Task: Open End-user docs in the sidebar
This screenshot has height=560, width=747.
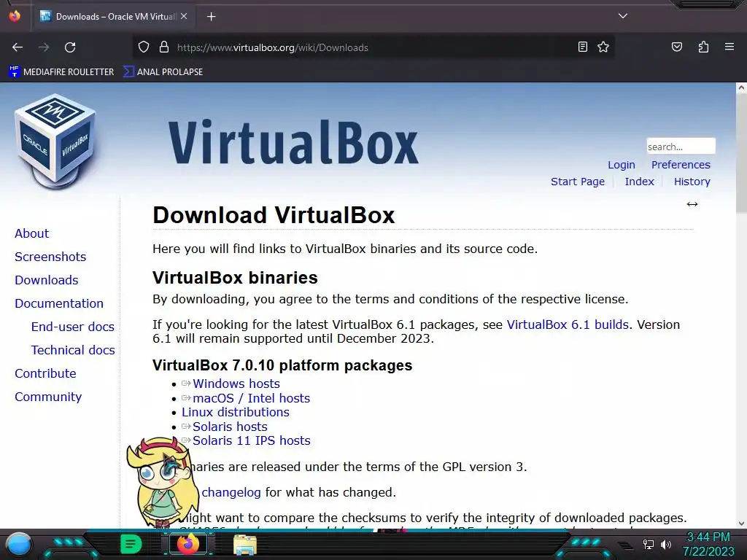Action: point(73,327)
